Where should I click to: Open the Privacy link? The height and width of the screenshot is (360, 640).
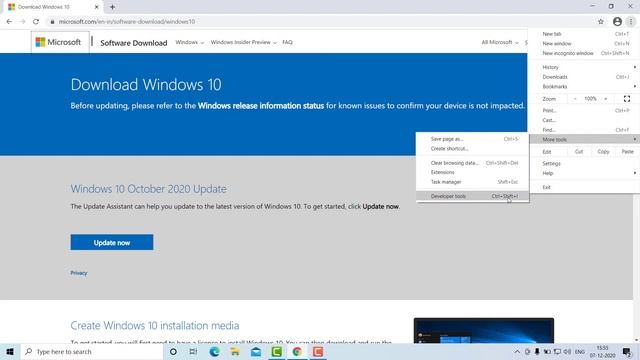pyautogui.click(x=79, y=273)
